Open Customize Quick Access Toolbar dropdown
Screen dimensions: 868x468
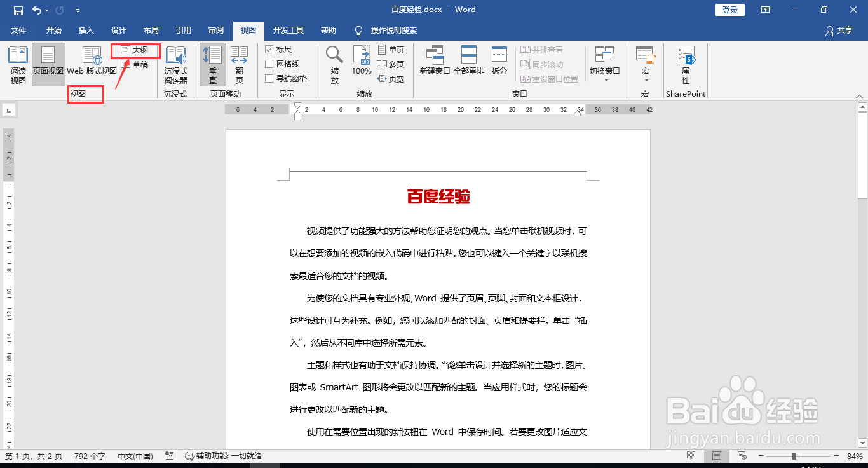78,11
